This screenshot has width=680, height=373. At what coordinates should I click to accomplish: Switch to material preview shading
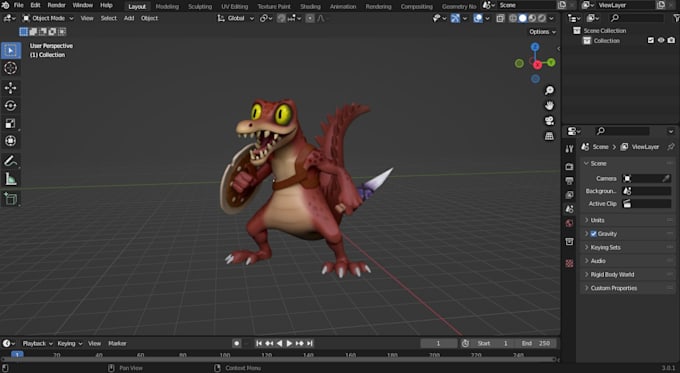click(x=532, y=18)
